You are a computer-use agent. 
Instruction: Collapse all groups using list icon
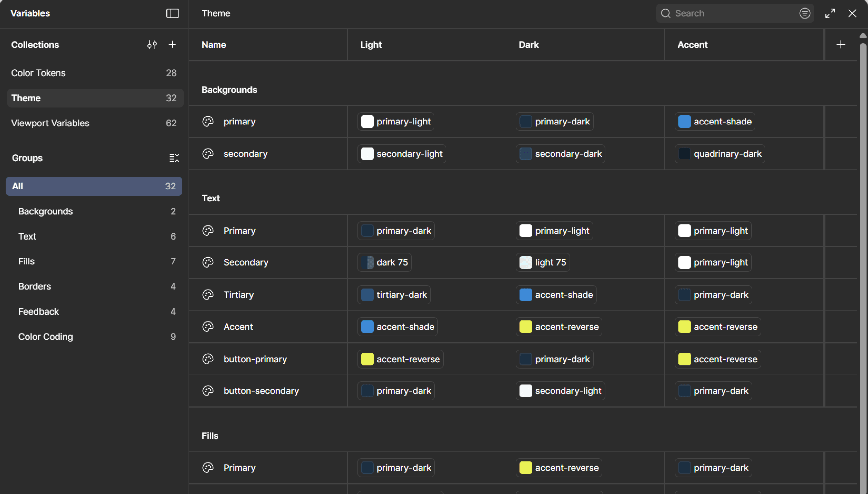(x=174, y=158)
